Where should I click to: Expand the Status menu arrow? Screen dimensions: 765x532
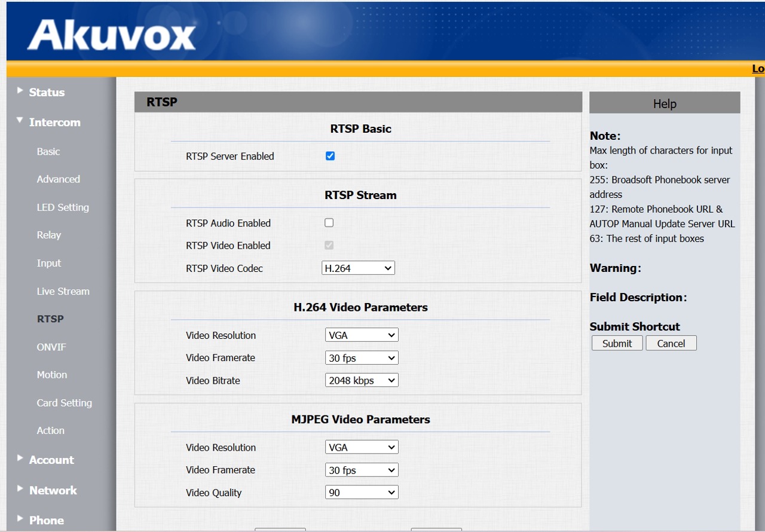point(20,91)
